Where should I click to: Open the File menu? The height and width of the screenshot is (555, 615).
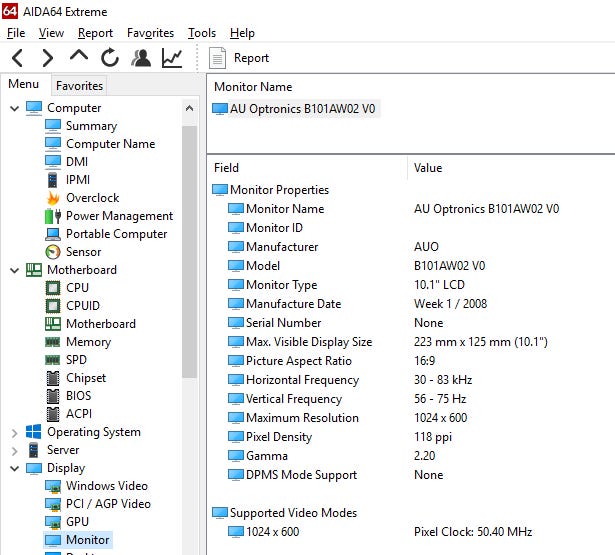pos(16,33)
